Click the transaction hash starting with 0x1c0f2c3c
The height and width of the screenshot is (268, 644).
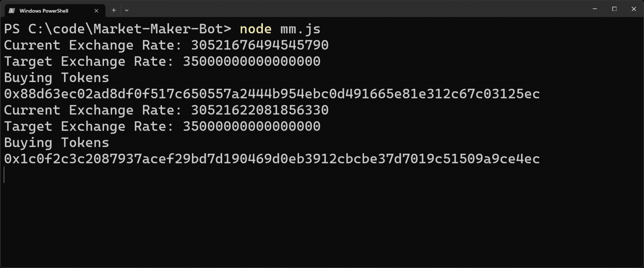pos(272,159)
